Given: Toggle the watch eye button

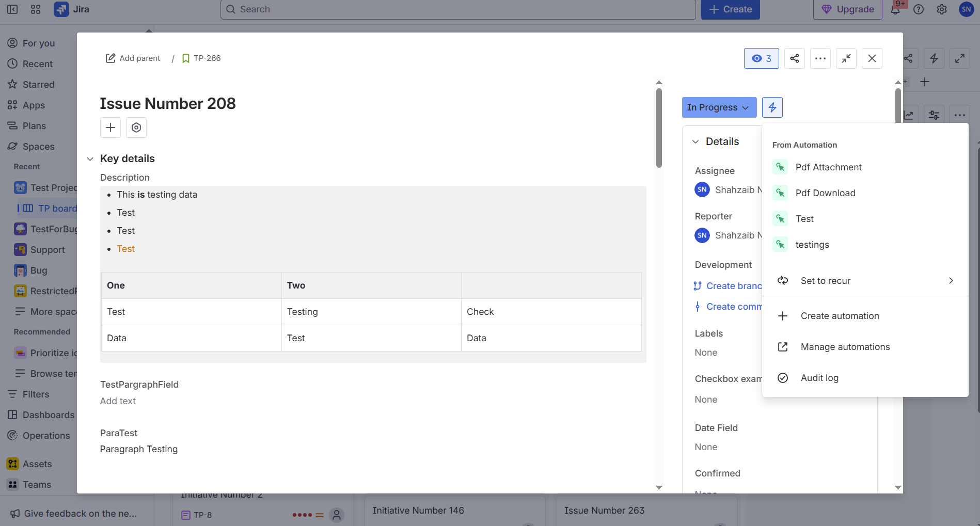Looking at the screenshot, I should pos(761,58).
